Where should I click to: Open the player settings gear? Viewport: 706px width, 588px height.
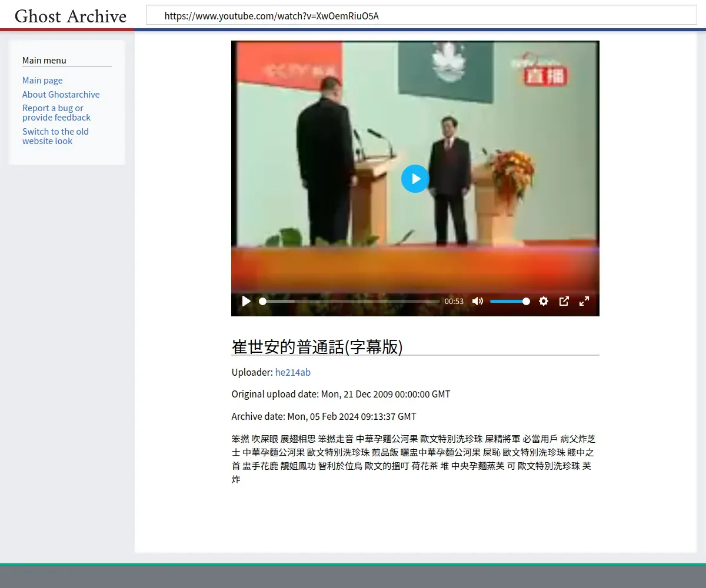pos(544,301)
